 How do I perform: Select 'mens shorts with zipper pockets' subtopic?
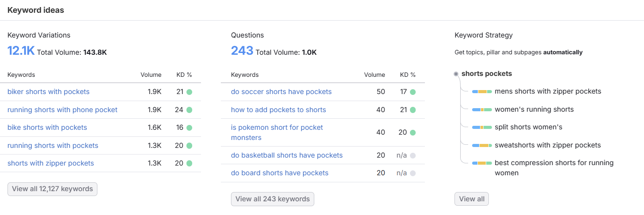pyautogui.click(x=548, y=91)
